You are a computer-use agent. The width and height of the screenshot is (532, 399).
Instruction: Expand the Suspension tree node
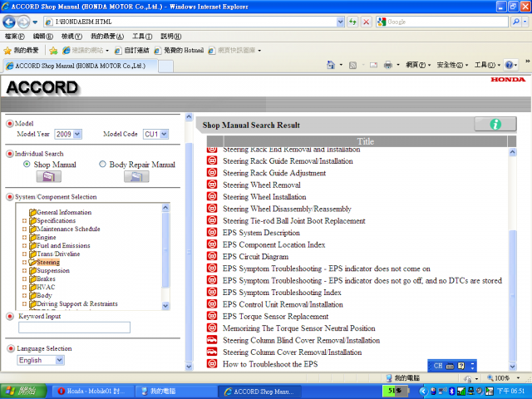[x=24, y=270]
